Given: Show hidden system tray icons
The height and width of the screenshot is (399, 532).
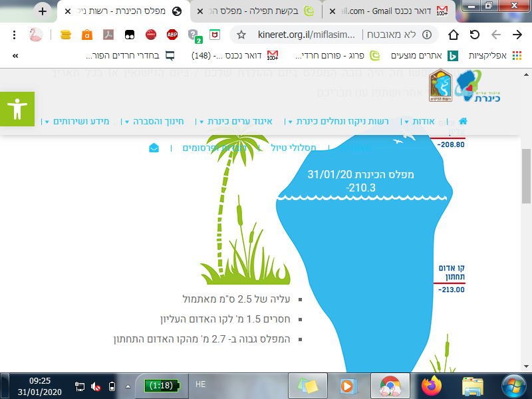Looking at the screenshot, I should [128, 386].
